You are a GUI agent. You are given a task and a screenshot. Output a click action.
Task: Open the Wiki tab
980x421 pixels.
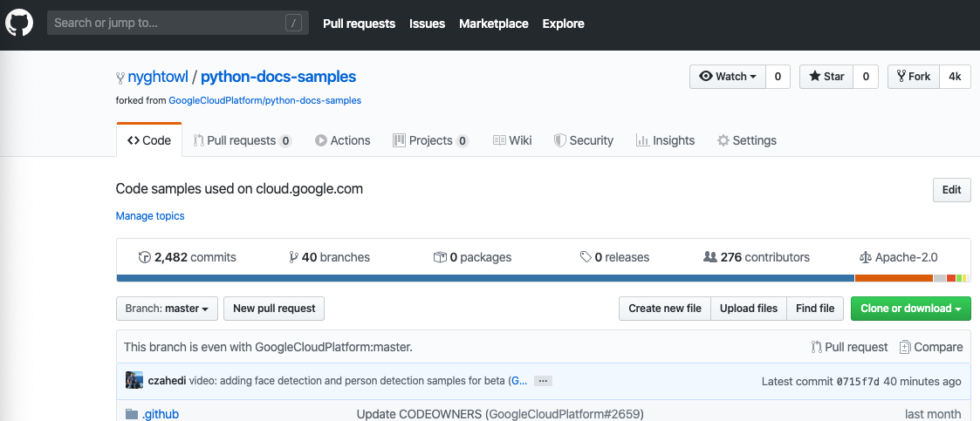[512, 140]
